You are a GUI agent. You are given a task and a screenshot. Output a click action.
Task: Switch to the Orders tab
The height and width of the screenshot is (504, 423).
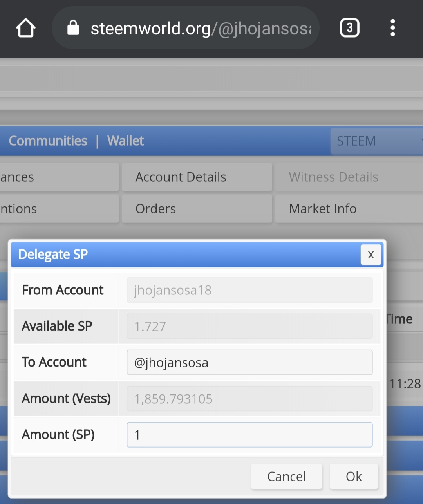197,209
